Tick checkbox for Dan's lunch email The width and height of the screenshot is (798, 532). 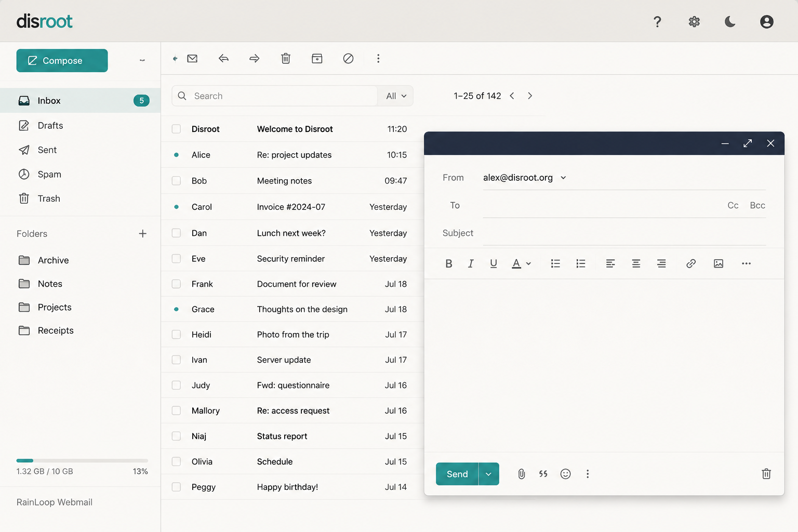[177, 233]
